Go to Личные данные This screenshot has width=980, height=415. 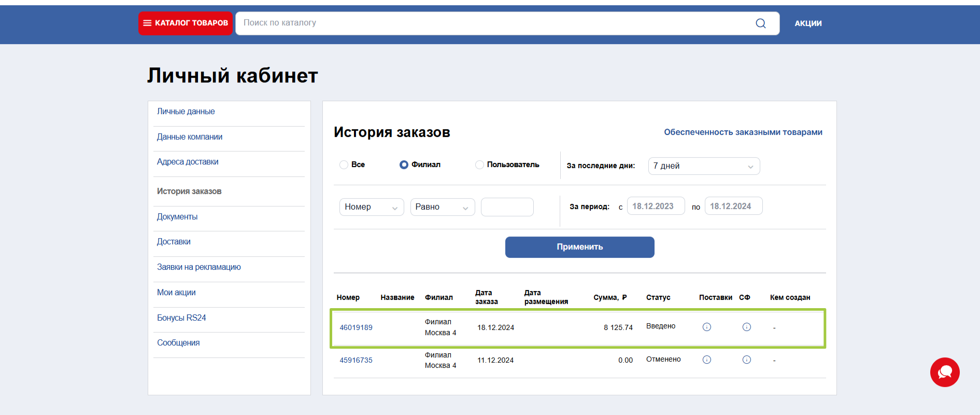(x=186, y=112)
